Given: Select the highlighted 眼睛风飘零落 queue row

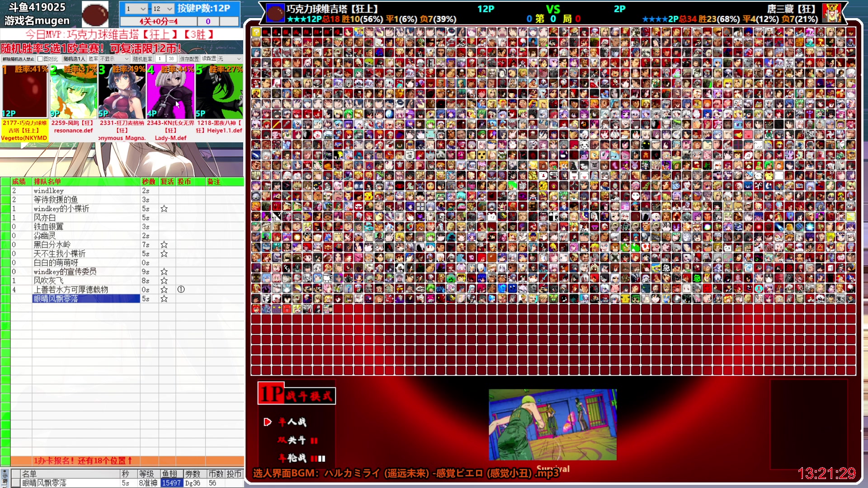Looking at the screenshot, I should click(86, 299).
